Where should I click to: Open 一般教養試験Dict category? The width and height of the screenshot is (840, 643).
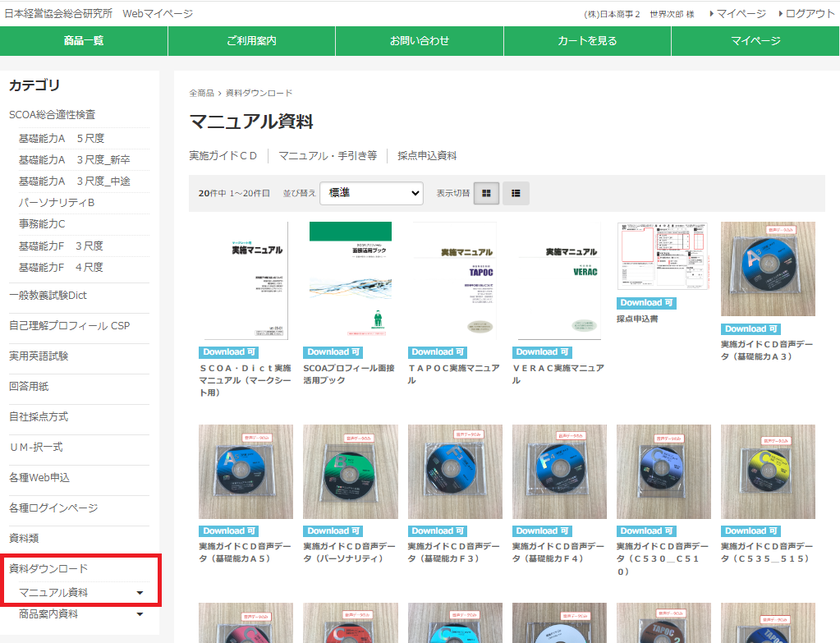click(48, 296)
